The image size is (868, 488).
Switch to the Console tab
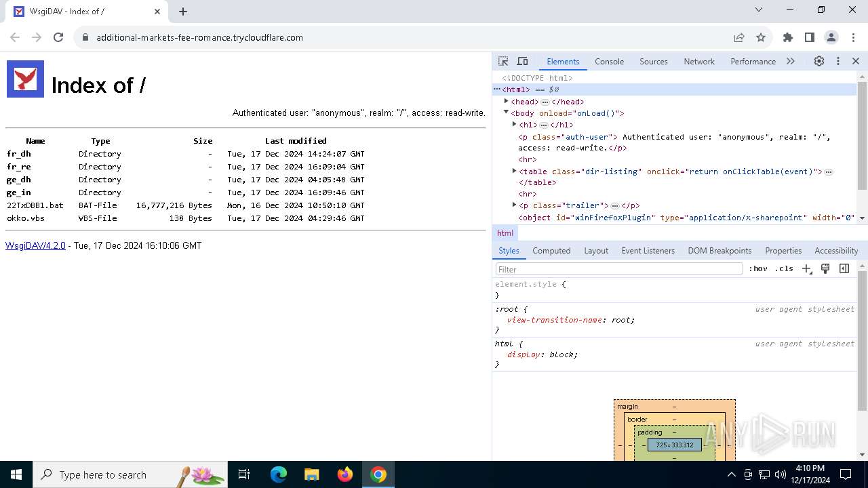[609, 61]
